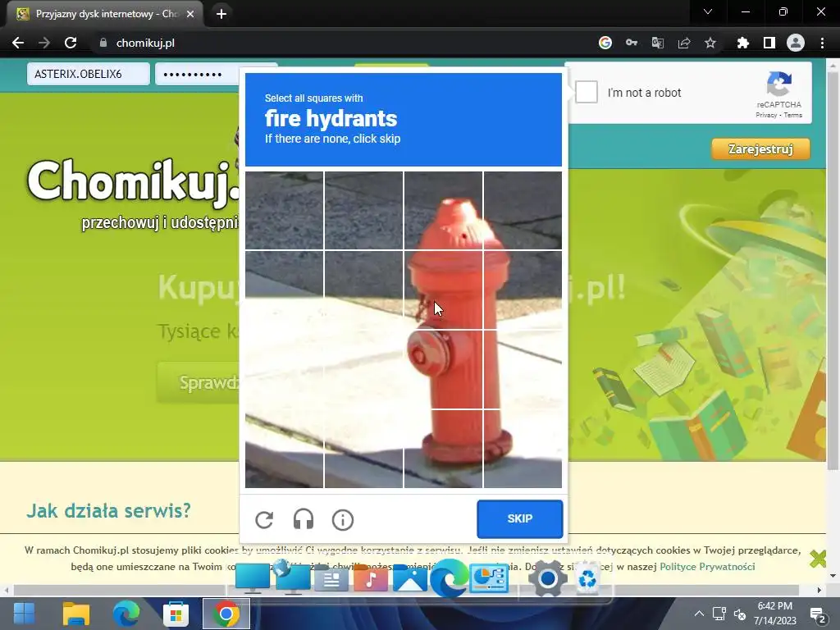Viewport: 840px width, 630px height.
Task: Toggle the browser side panel
Action: click(769, 43)
